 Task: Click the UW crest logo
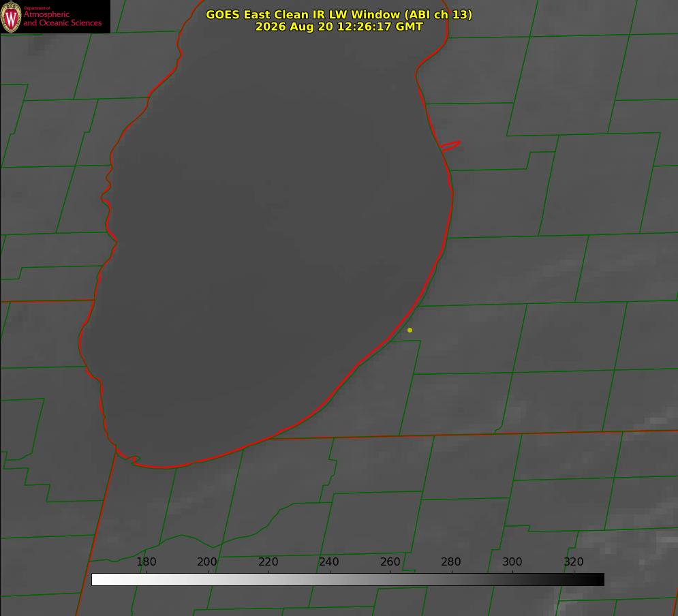11,16
